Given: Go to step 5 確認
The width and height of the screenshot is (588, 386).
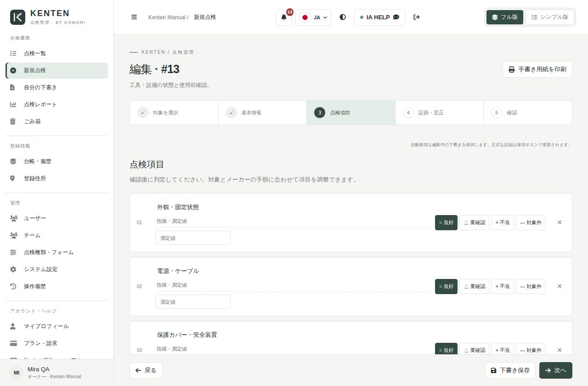Looking at the screenshot, I should tap(528, 113).
